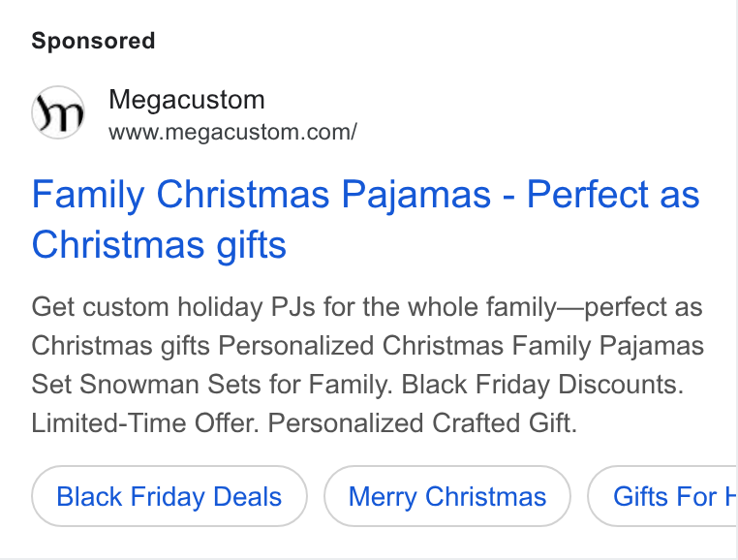Screen dimensions: 738x560
Task: Open the Merry Christmas sitelink chip
Action: [x=447, y=496]
